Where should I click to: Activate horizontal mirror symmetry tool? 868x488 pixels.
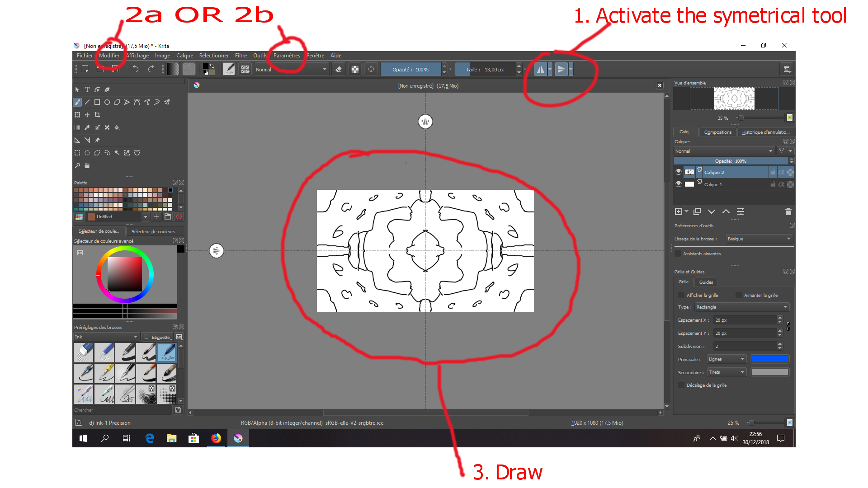pyautogui.click(x=541, y=69)
